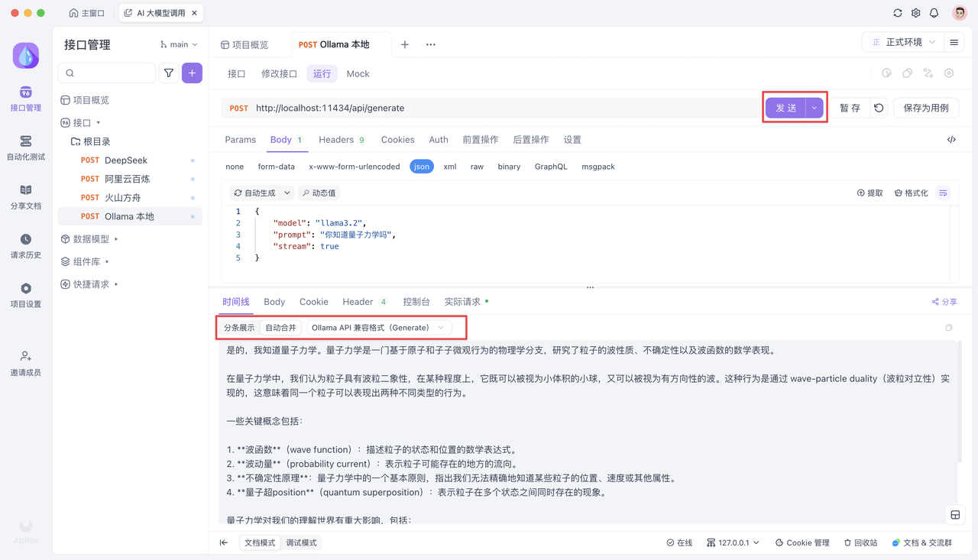This screenshot has width=978, height=560.
Task: Open the notifications bell
Action: [x=934, y=13]
